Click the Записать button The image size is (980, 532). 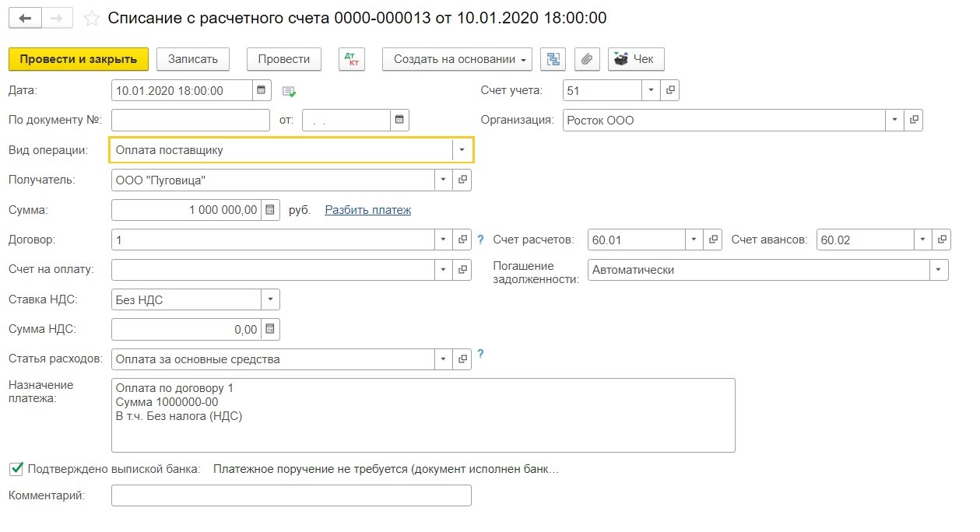click(193, 59)
